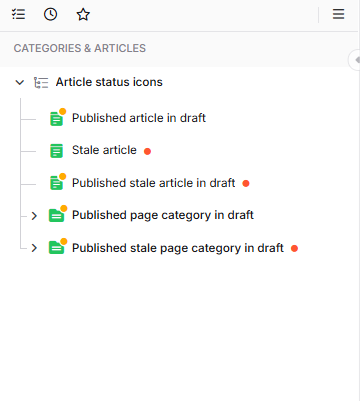Expand the Published page category in draft

(34, 216)
